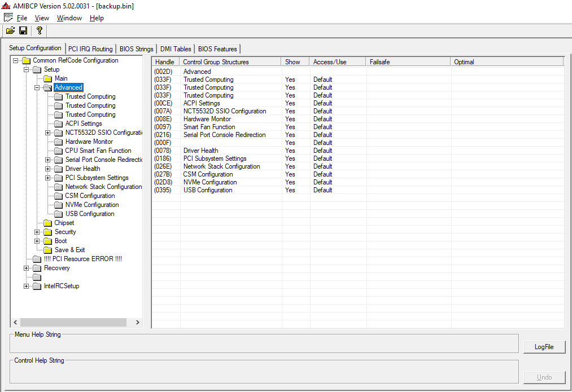Select the (00CE) ACPI Settings table row
The image size is (572, 392).
(358, 103)
